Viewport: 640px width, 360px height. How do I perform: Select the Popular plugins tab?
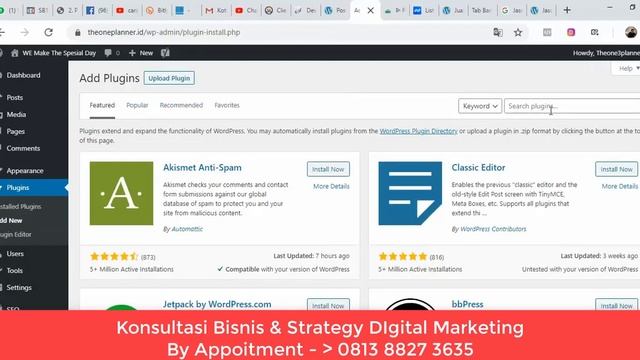tap(137, 105)
